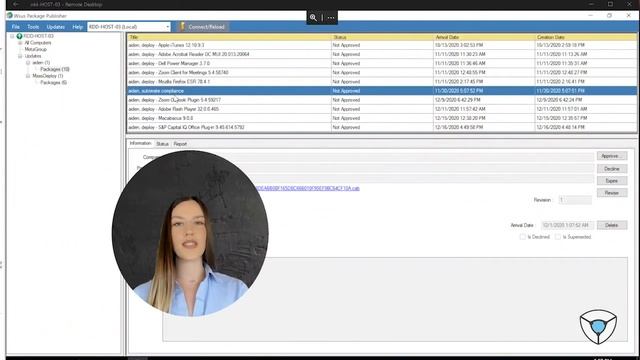Click the green server icon beside KDD-HOST-03
The width and height of the screenshot is (640, 360).
click(19, 36)
